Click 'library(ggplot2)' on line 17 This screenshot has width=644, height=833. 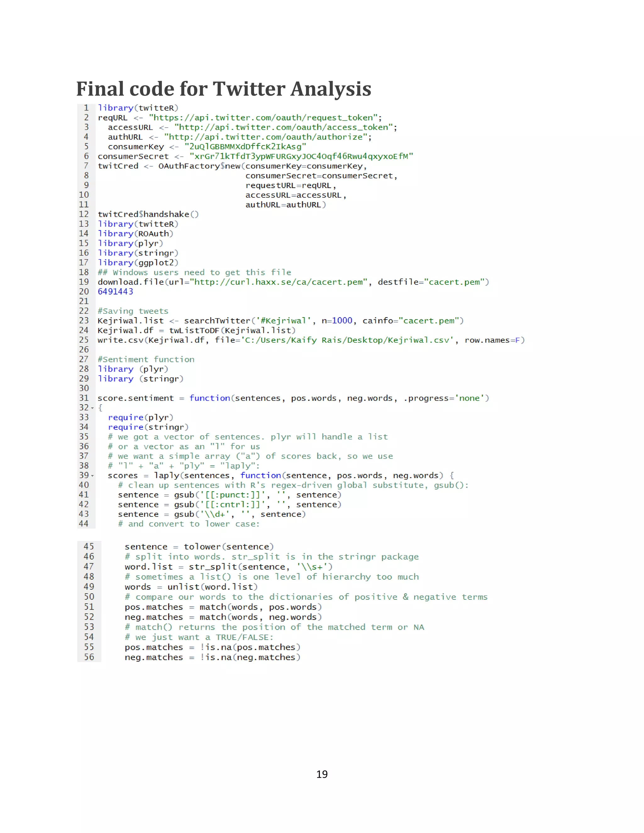[138, 263]
